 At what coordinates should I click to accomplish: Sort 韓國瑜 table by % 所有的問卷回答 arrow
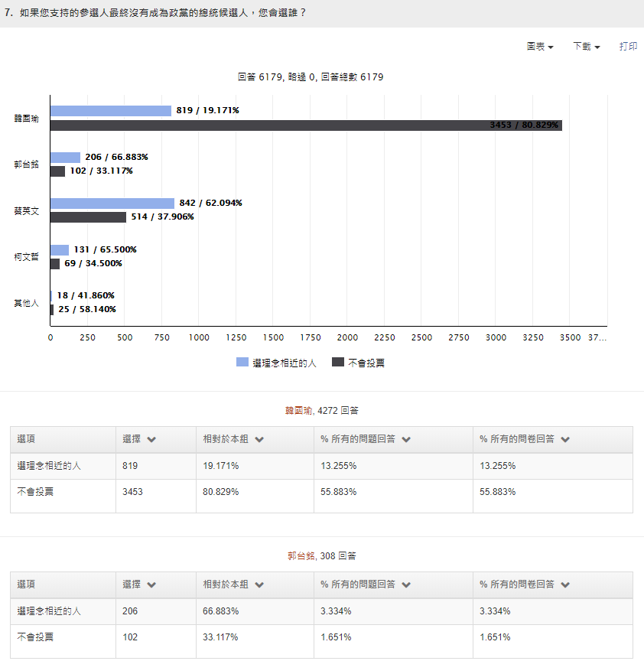565,440
